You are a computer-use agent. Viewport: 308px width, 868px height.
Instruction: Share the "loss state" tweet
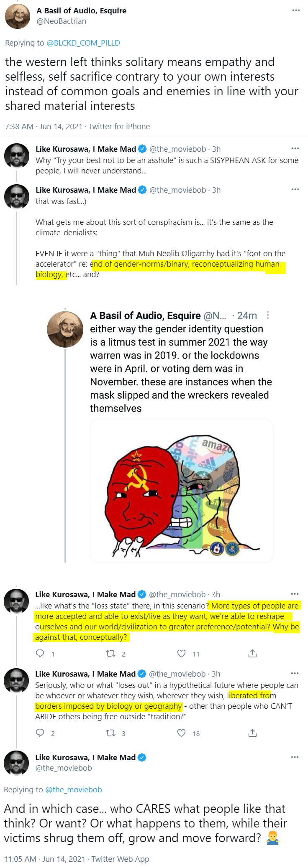pyautogui.click(x=252, y=654)
